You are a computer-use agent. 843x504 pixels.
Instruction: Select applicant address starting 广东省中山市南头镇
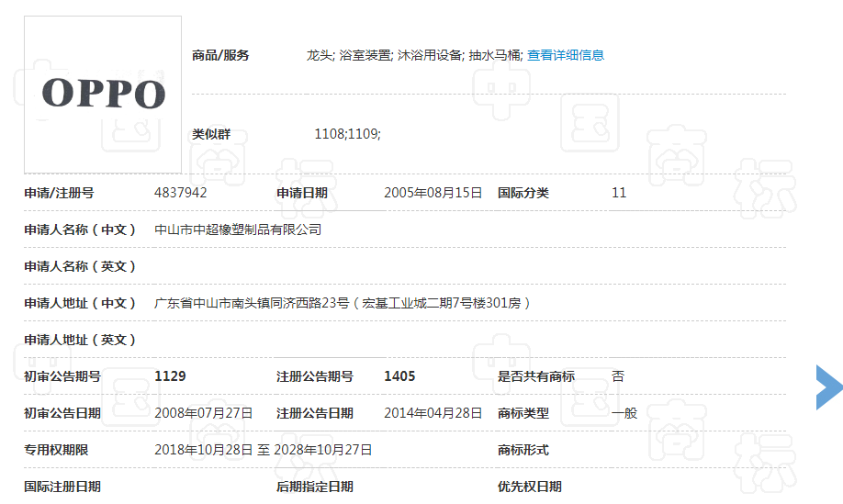(x=342, y=303)
